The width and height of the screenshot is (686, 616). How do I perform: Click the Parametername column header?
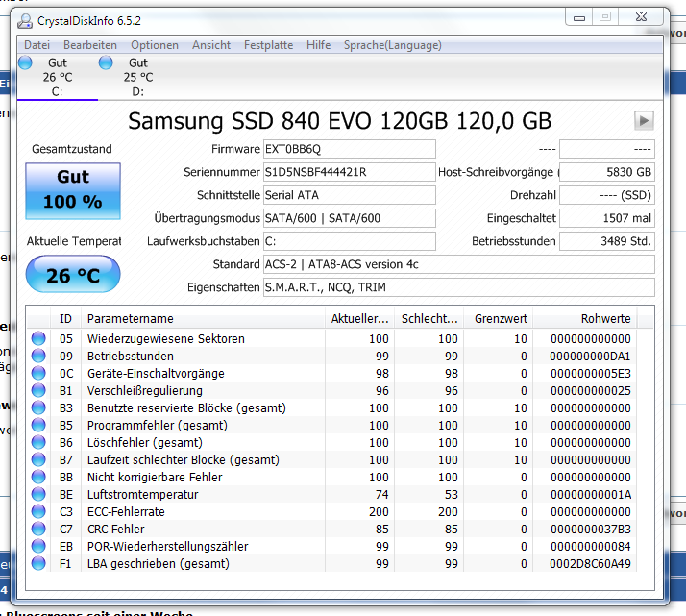[x=203, y=318]
